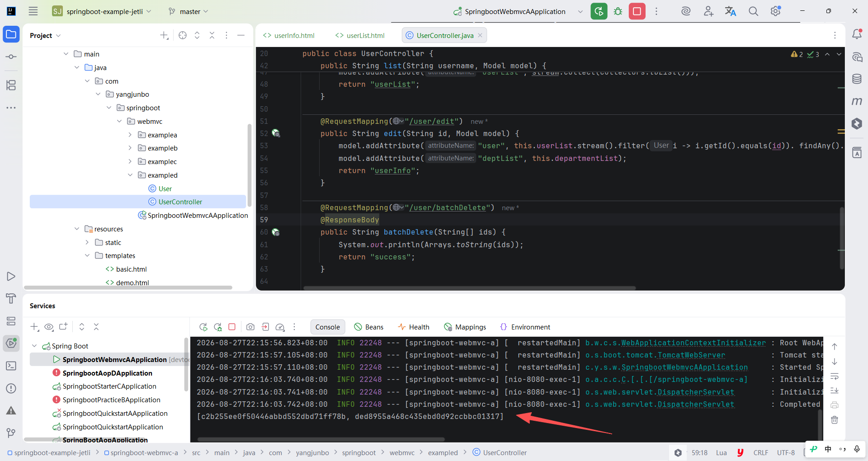
Task: Take a thread dump camera icon
Action: pos(250,327)
